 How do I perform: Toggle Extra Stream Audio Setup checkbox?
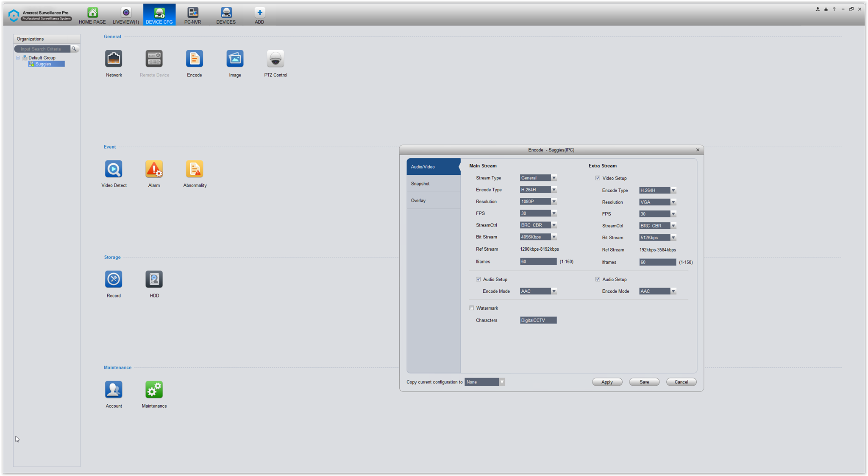click(598, 279)
